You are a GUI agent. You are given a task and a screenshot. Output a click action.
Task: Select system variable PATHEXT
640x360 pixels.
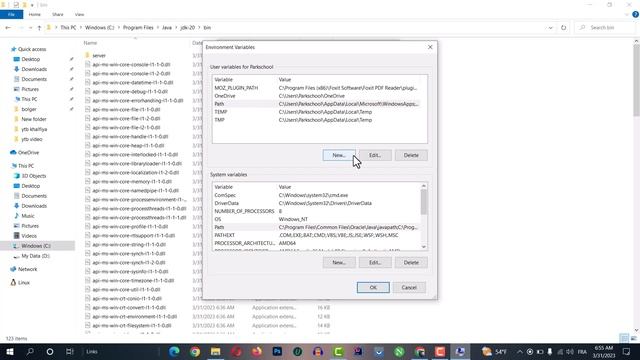point(316,235)
